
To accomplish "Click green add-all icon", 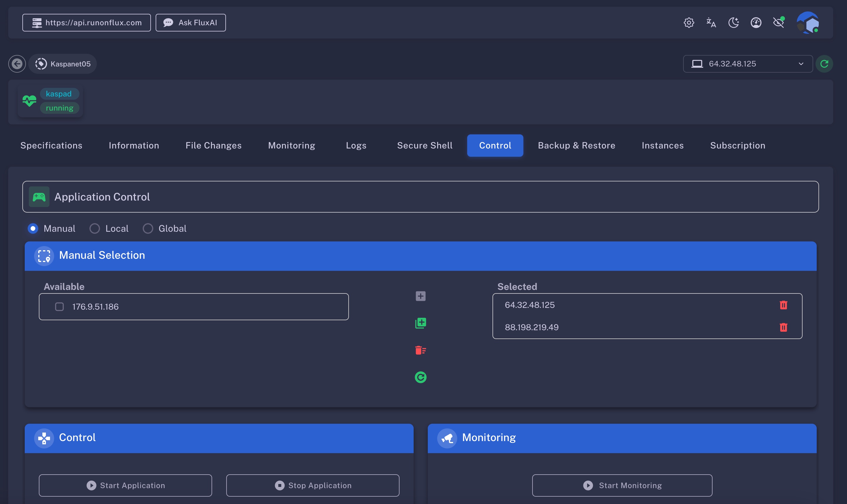I will tap(421, 323).
